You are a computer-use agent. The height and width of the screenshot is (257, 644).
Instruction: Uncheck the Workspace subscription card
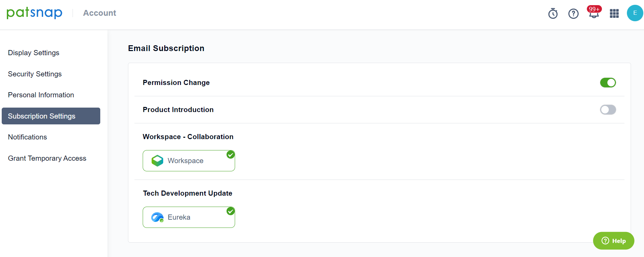point(189,161)
